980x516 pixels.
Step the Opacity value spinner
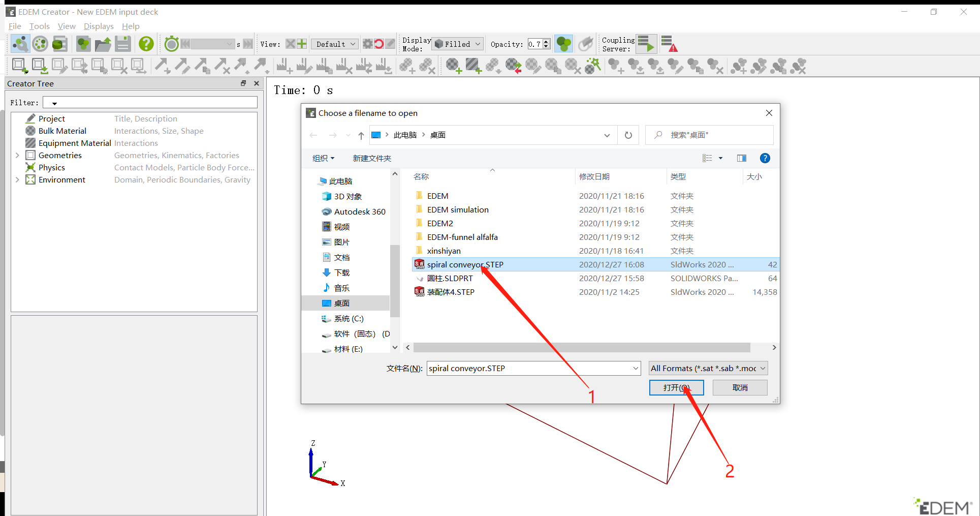pos(546,44)
